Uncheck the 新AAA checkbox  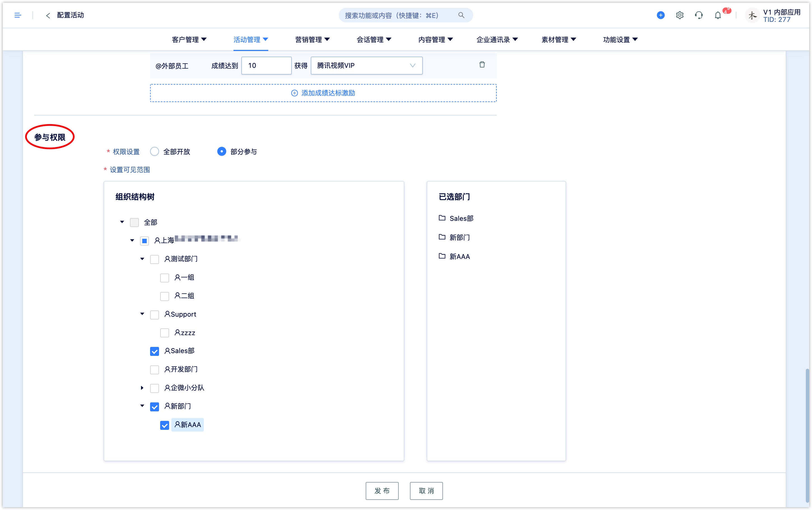[164, 425]
